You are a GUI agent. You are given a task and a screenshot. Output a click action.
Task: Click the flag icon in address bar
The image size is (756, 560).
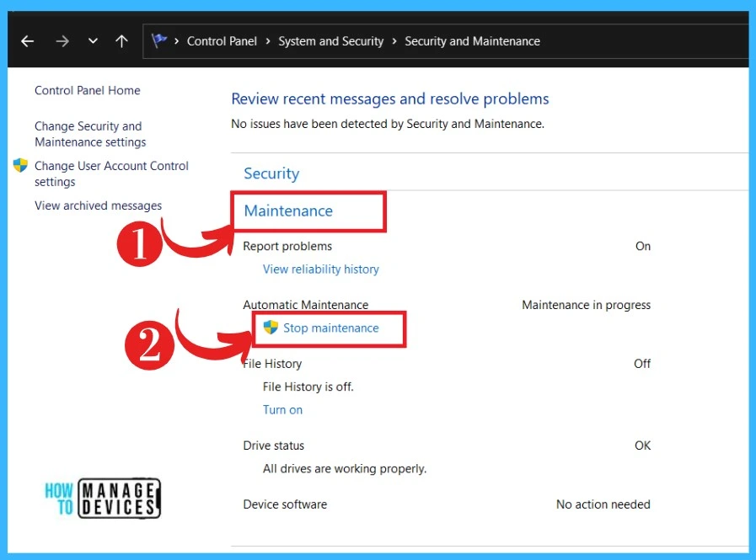click(159, 40)
